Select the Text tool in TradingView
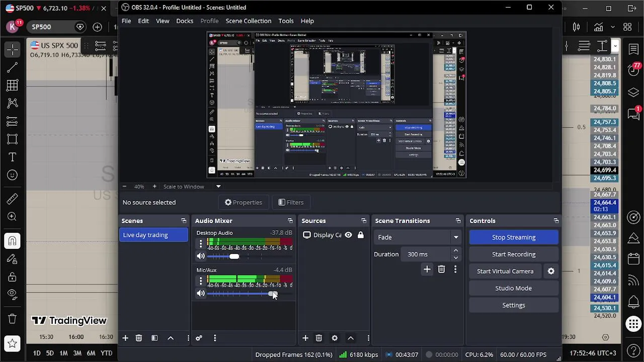The width and height of the screenshot is (644, 362). (x=13, y=157)
